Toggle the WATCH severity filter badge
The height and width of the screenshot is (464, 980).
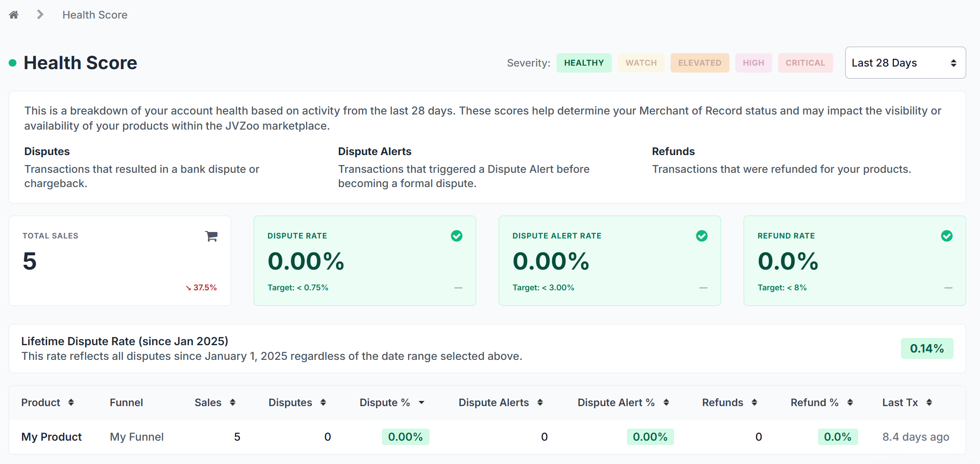641,63
